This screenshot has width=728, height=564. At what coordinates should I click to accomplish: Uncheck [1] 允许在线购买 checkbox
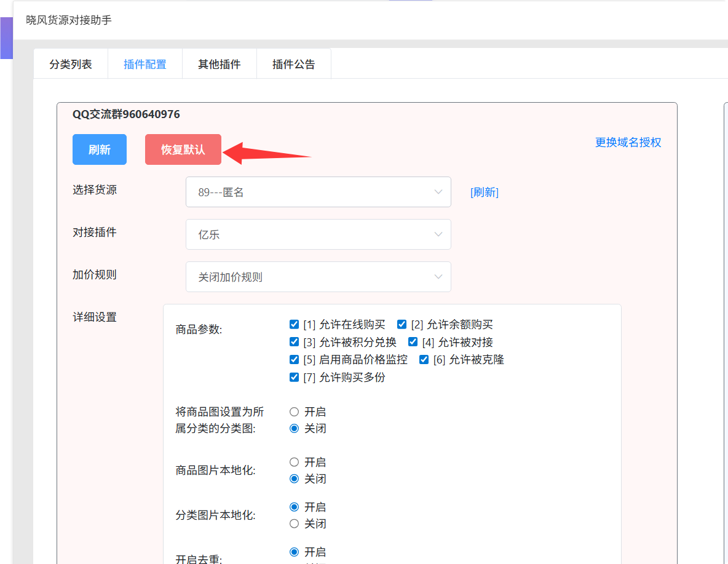295,325
